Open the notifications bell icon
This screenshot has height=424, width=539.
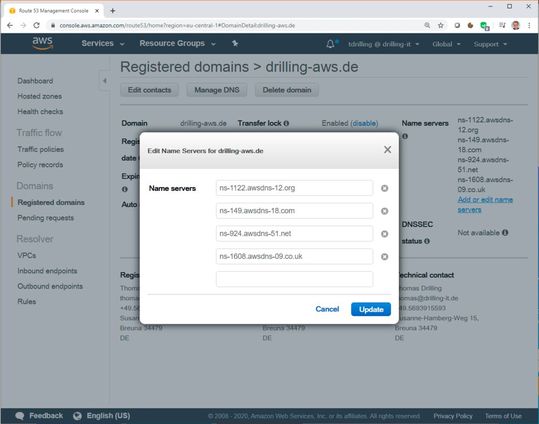click(330, 44)
